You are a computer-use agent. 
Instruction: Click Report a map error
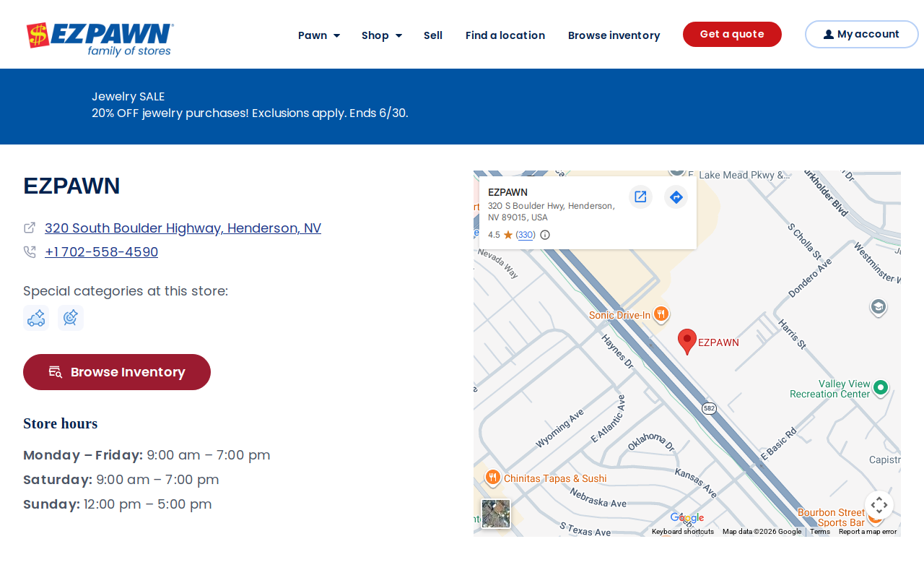click(868, 532)
